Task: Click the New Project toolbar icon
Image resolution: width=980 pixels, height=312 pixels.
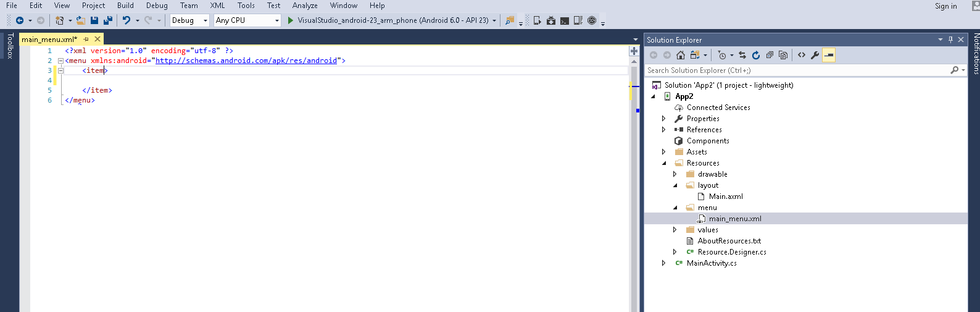Action: tap(59, 20)
